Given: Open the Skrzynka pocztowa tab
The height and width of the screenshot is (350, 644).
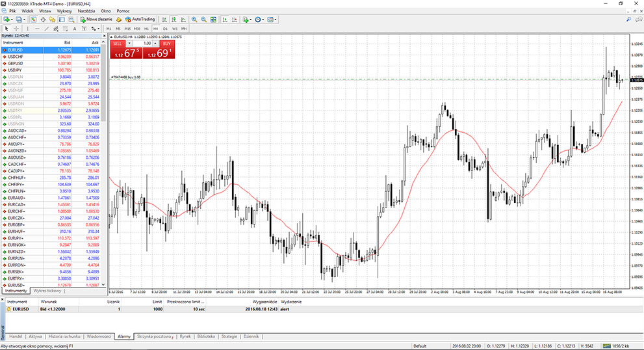Looking at the screenshot, I should tap(155, 336).
